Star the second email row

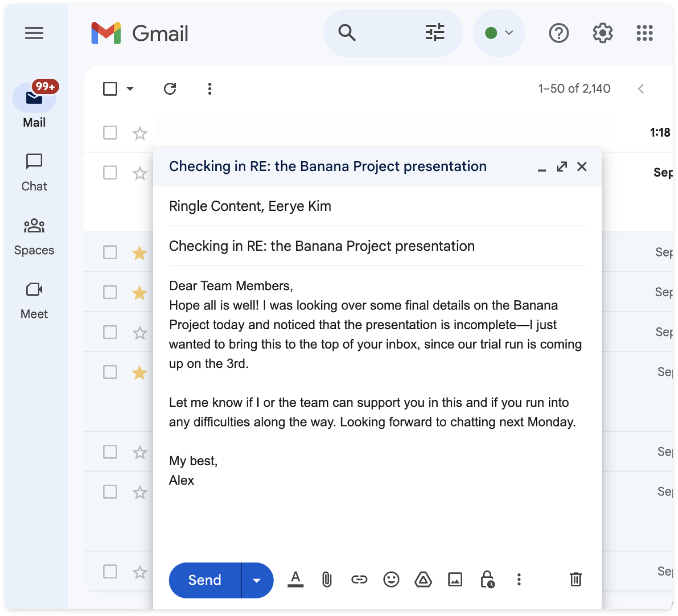coord(140,173)
